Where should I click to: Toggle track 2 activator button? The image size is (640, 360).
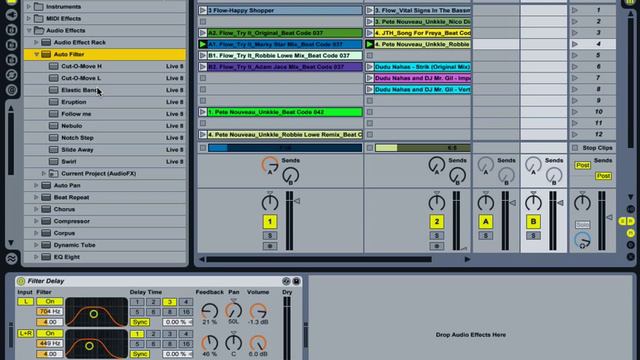[436, 222]
